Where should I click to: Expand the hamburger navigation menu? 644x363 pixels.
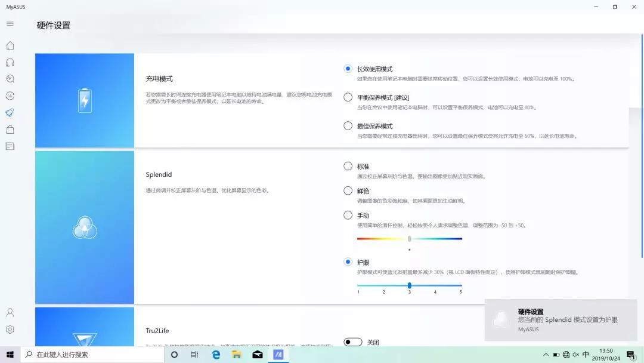coord(10,24)
